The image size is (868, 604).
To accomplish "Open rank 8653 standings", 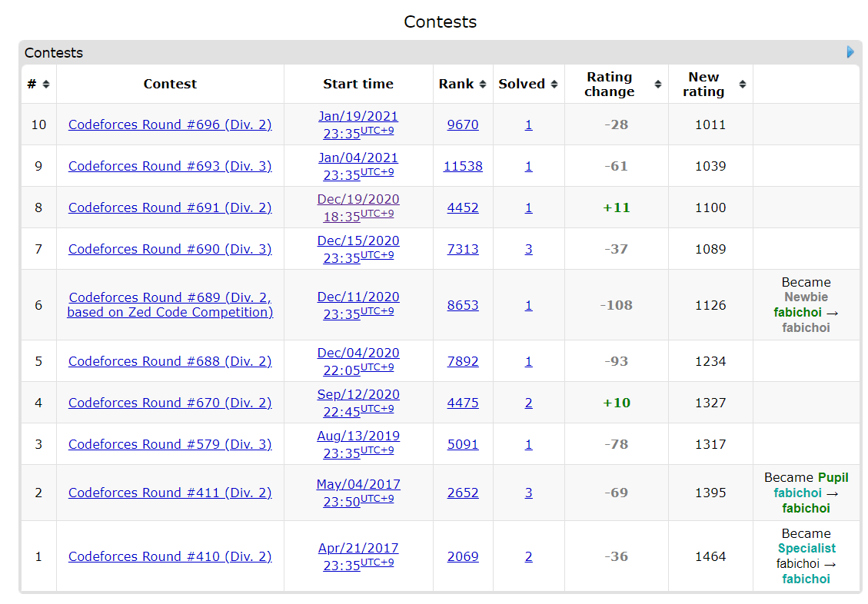I will pyautogui.click(x=463, y=305).
